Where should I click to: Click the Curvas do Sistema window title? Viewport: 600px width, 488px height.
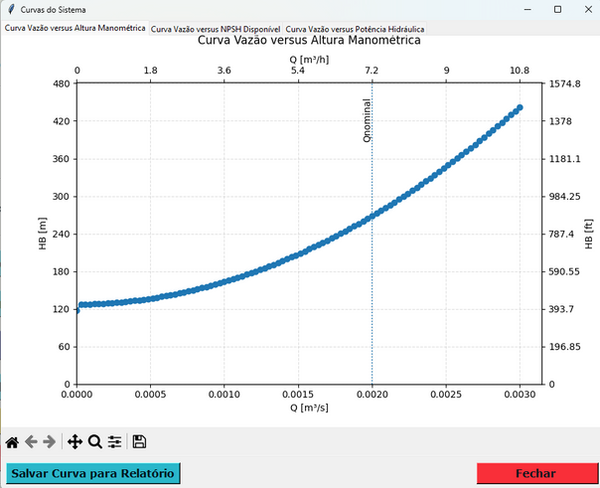pyautogui.click(x=53, y=10)
